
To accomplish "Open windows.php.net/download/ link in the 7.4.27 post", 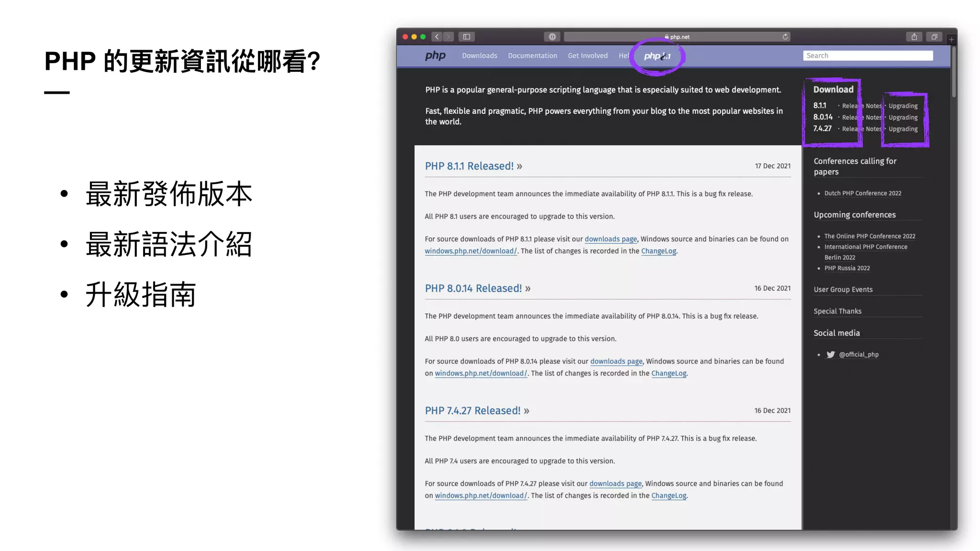I will 481,496.
